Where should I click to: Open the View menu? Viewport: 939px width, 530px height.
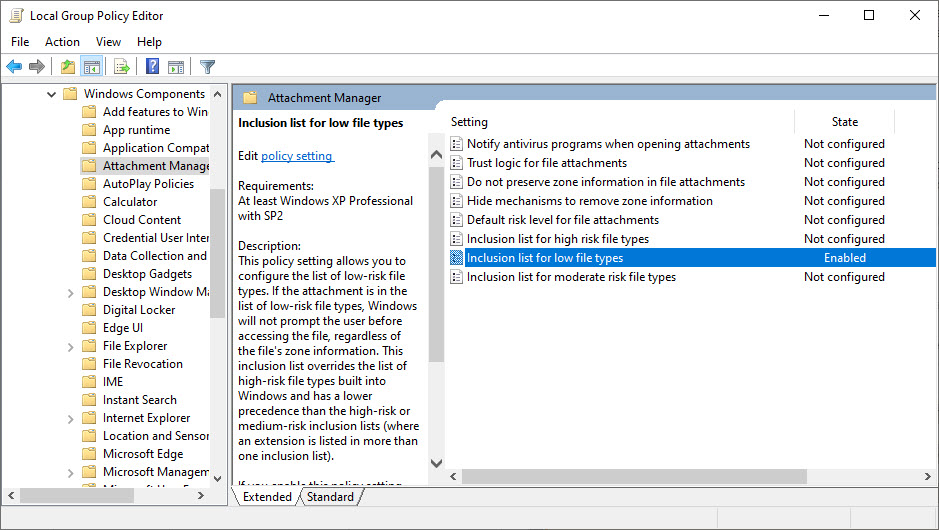108,42
